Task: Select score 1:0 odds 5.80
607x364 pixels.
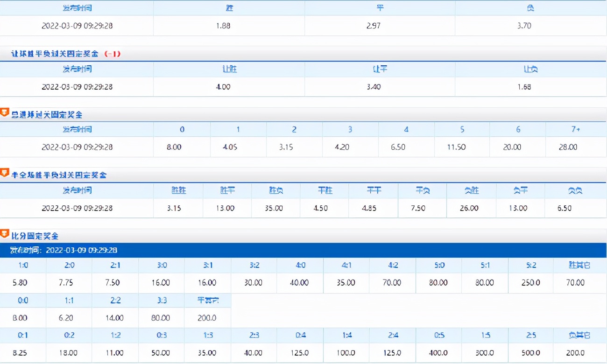Action: coord(20,283)
